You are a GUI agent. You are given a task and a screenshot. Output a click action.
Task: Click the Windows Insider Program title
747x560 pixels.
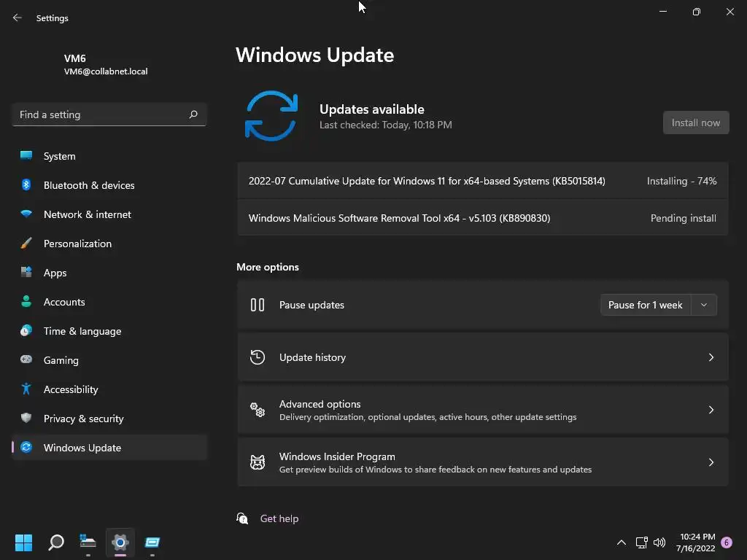tap(337, 456)
